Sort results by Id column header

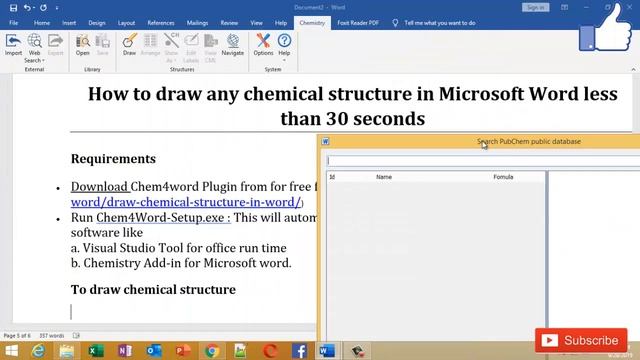tap(332, 177)
